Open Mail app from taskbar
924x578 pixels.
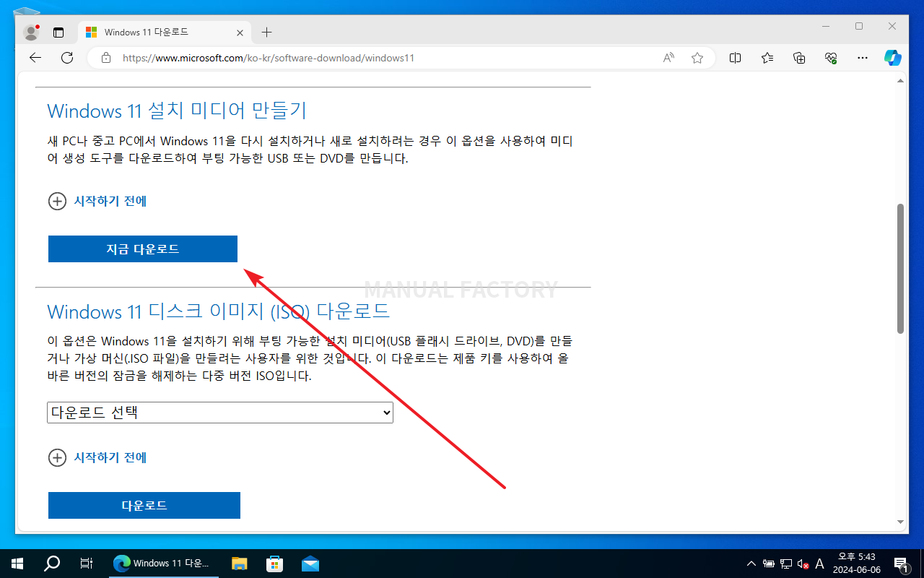(310, 564)
